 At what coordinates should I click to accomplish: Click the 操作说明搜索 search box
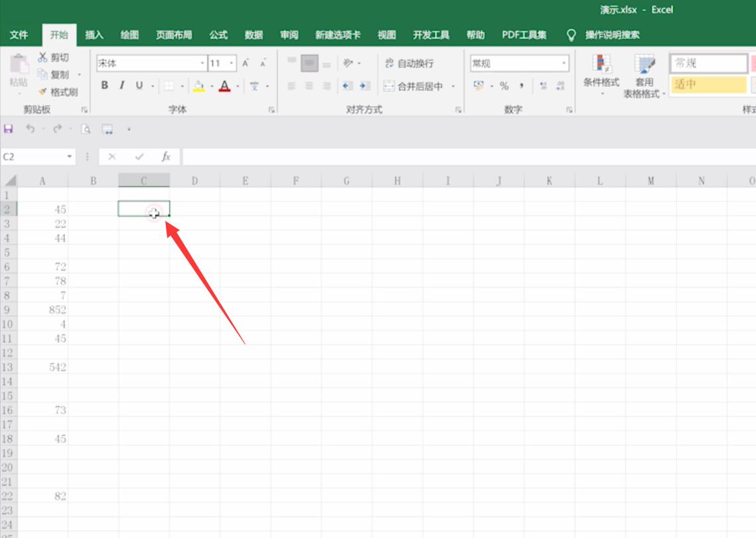(x=613, y=34)
